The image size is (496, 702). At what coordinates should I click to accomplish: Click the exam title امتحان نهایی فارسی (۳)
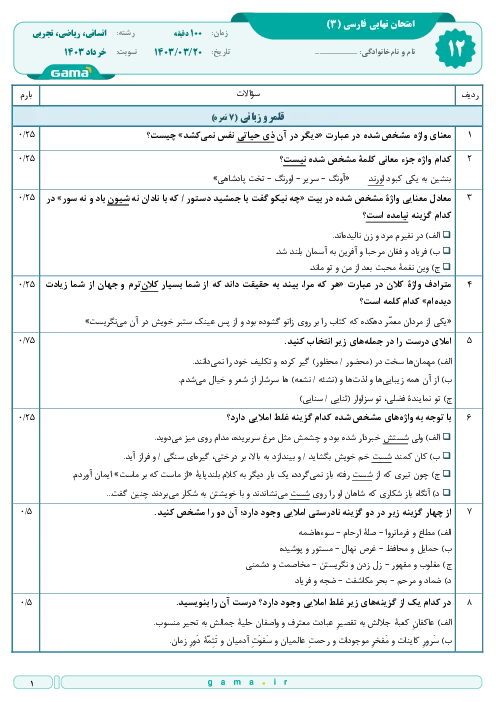tap(371, 24)
